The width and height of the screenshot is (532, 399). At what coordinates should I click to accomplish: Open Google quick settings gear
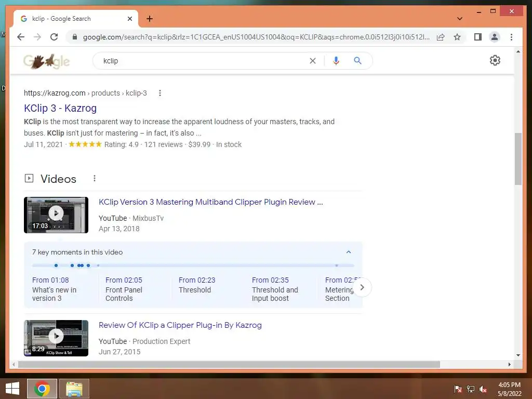pyautogui.click(x=495, y=60)
